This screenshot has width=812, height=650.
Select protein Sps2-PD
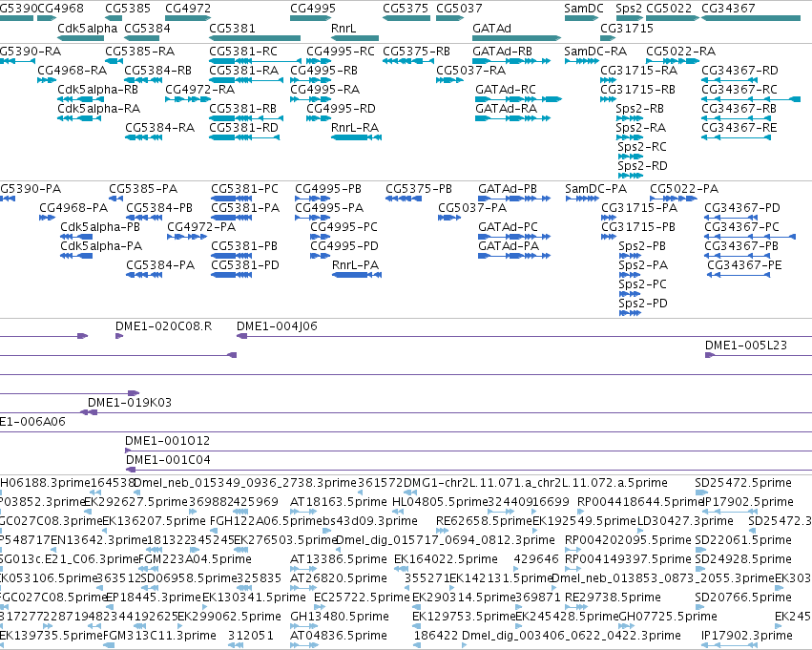point(631,313)
